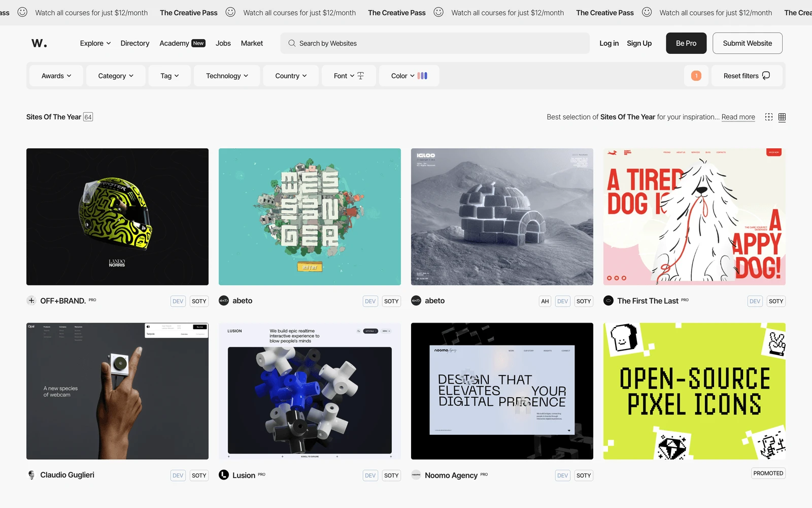Expand the Category filter dropdown
The image size is (812, 508).
point(116,76)
